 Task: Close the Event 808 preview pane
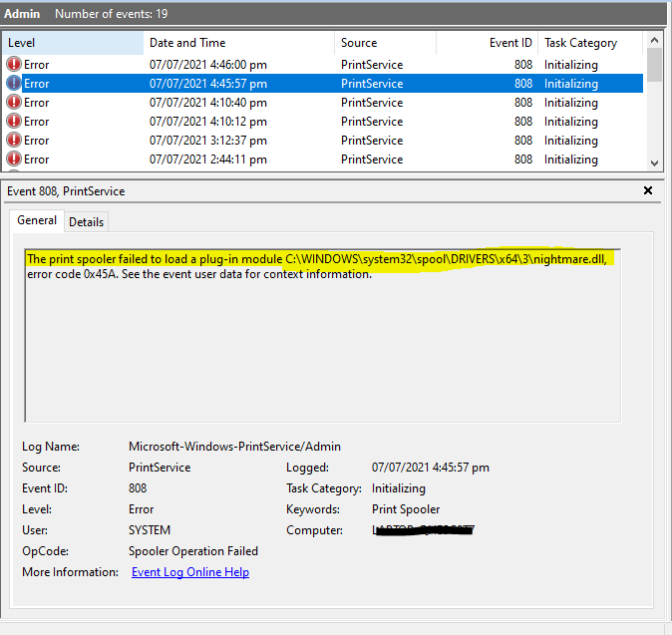pyautogui.click(x=648, y=190)
